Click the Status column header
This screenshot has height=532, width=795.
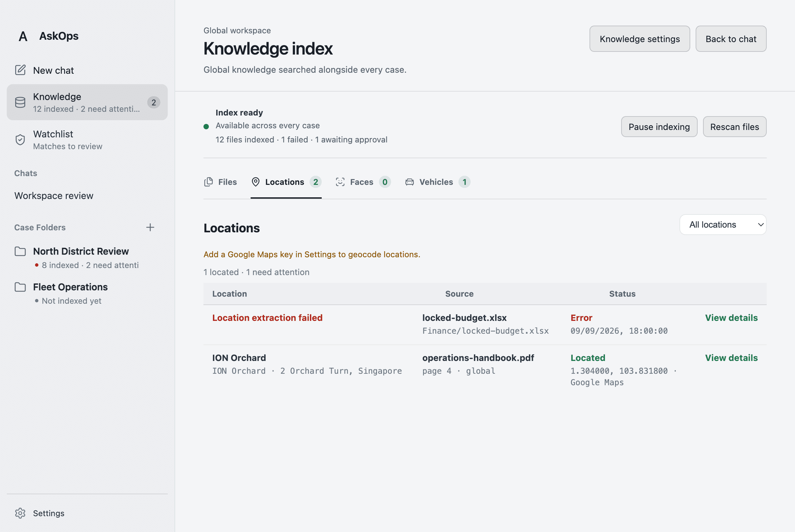click(622, 294)
